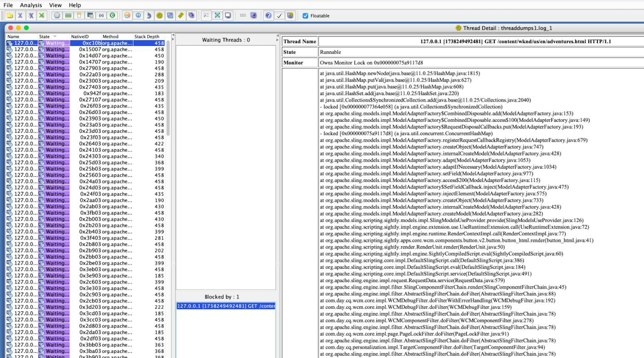Click the blue question mark help icon
Viewport: 644px width, 358px height.
[x=268, y=15]
